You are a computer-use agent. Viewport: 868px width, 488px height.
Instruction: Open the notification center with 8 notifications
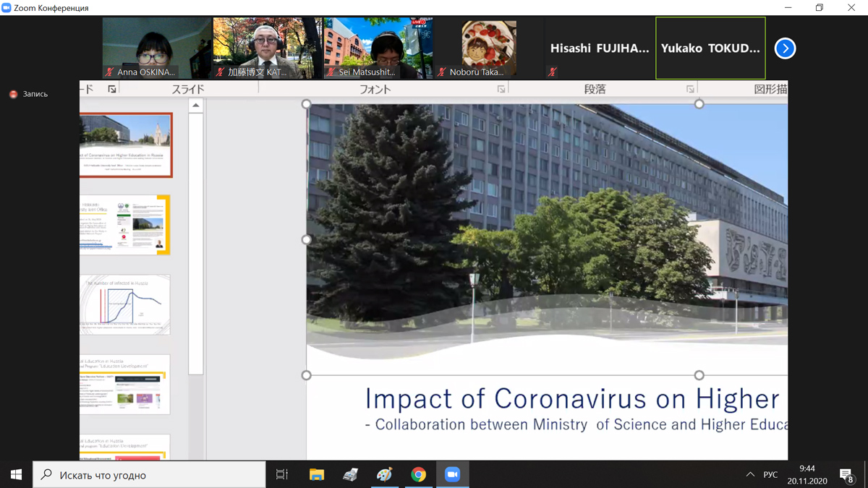click(x=846, y=475)
